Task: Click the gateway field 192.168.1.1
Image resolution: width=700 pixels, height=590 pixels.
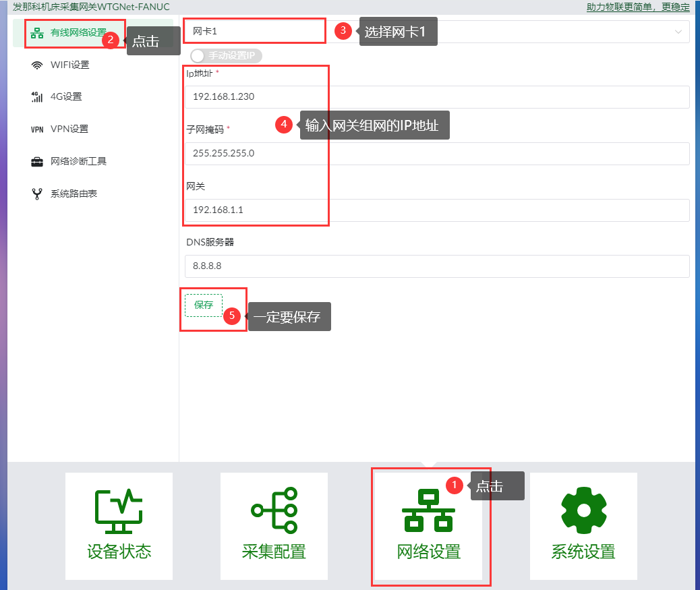Action: [x=437, y=210]
